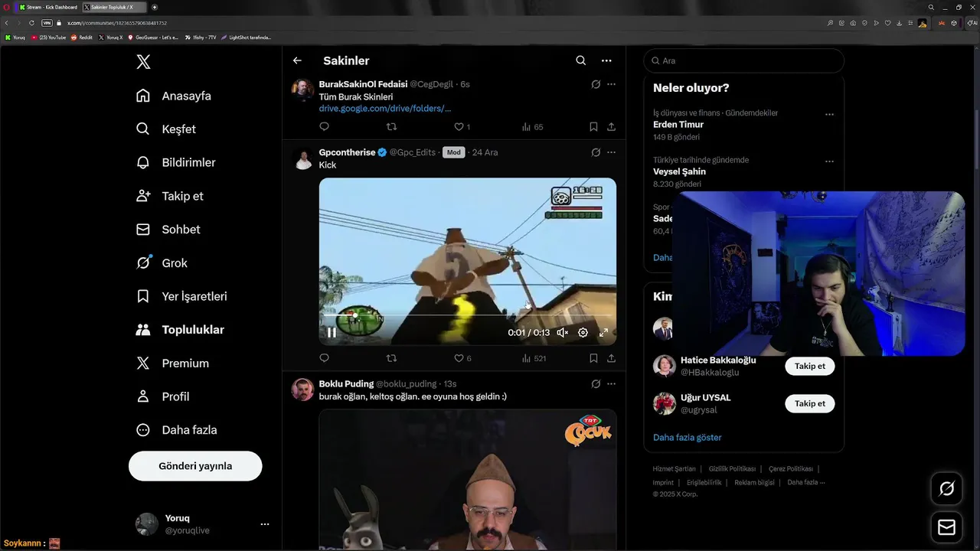Share the BurakSakinOl Fedaisi post
This screenshot has height=551, width=980.
(611, 127)
